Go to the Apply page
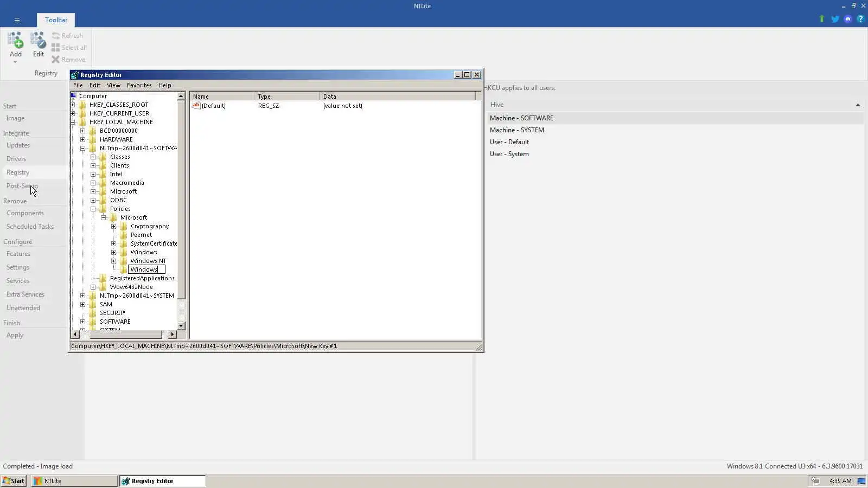 click(x=15, y=335)
